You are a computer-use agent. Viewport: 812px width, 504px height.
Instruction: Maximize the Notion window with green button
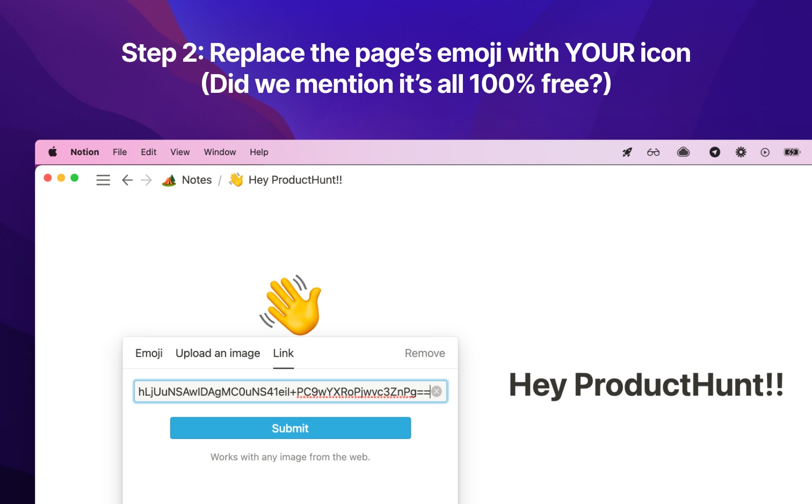[x=75, y=178]
